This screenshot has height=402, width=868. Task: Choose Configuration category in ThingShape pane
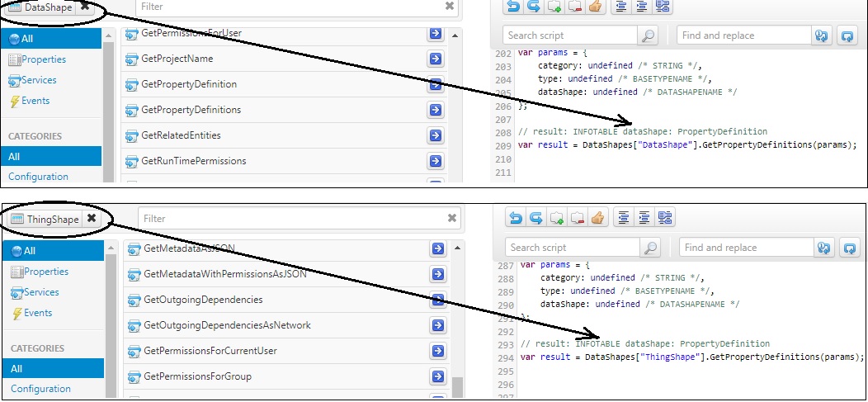tap(40, 389)
